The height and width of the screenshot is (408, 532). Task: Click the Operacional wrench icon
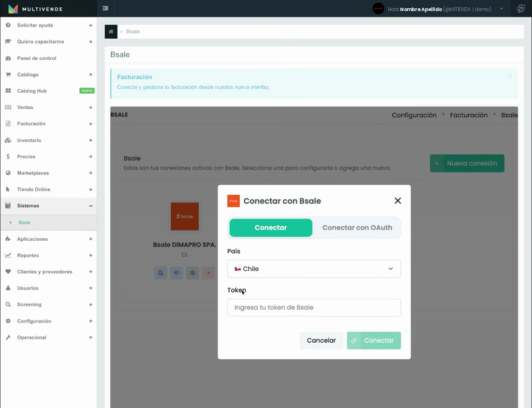click(8, 337)
